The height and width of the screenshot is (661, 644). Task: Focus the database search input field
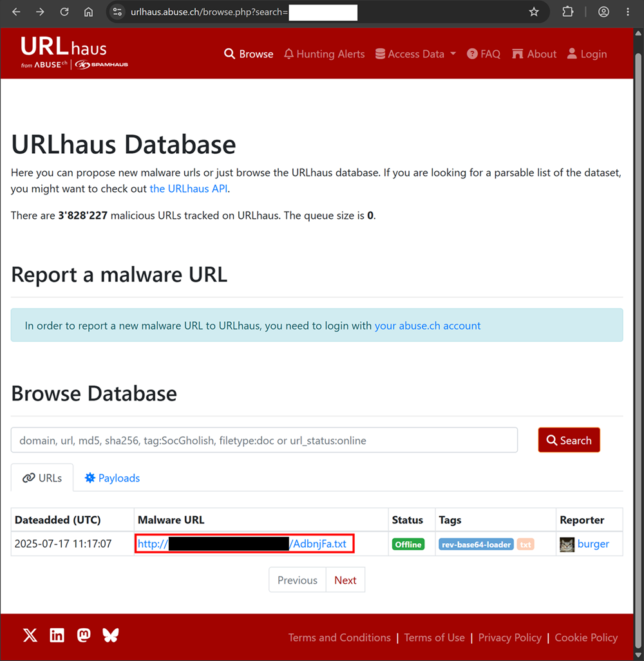click(264, 440)
